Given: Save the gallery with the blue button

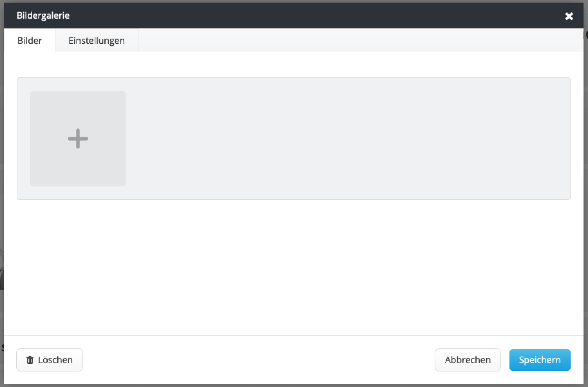Looking at the screenshot, I should 539,360.
